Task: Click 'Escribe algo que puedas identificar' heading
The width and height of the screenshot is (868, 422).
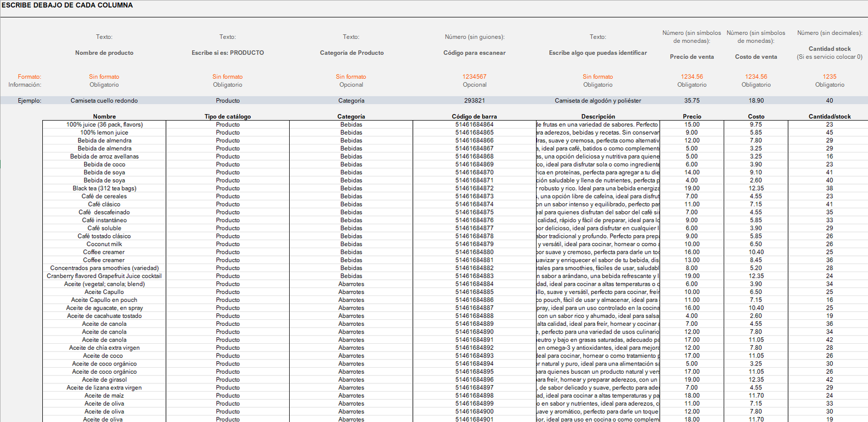Action: pos(598,53)
